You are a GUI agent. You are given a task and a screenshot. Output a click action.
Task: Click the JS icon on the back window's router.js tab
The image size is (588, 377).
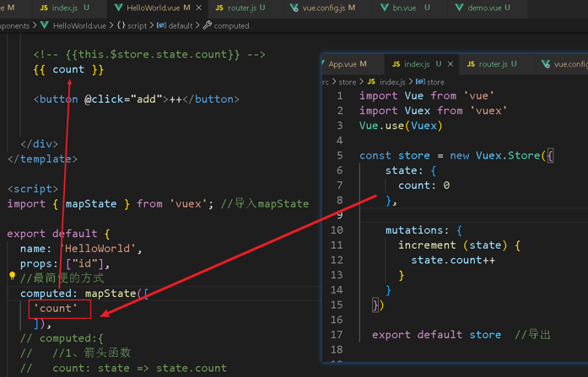click(219, 8)
